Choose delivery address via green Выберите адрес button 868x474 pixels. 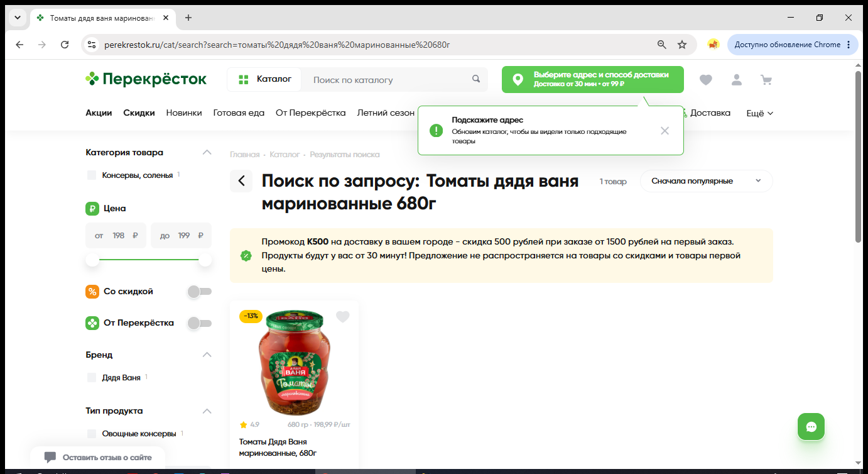point(593,79)
